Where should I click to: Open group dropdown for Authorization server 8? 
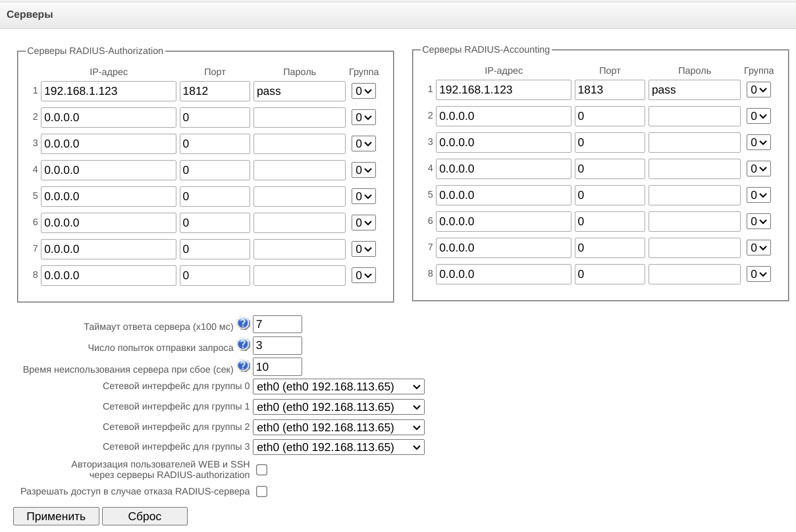pos(363,275)
